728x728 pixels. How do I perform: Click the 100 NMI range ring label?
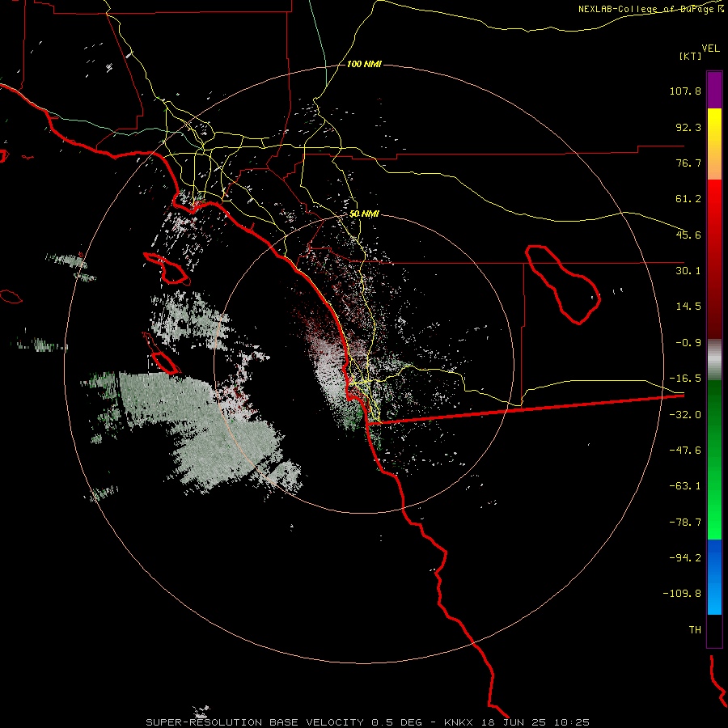(364, 64)
